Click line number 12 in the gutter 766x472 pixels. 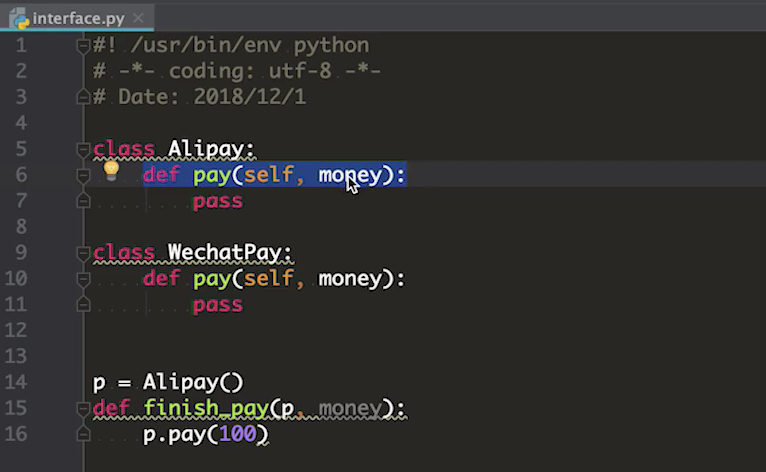tap(16, 330)
